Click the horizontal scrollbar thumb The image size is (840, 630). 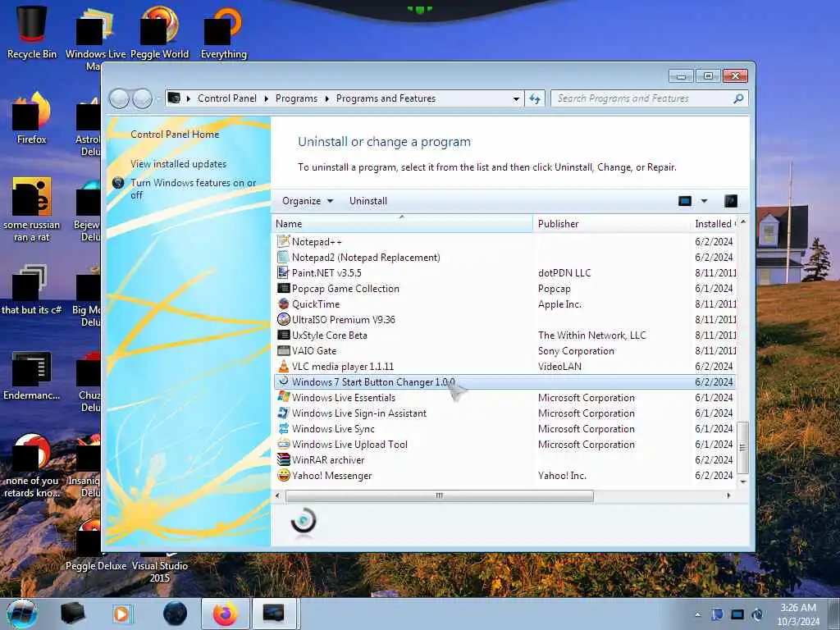point(440,496)
